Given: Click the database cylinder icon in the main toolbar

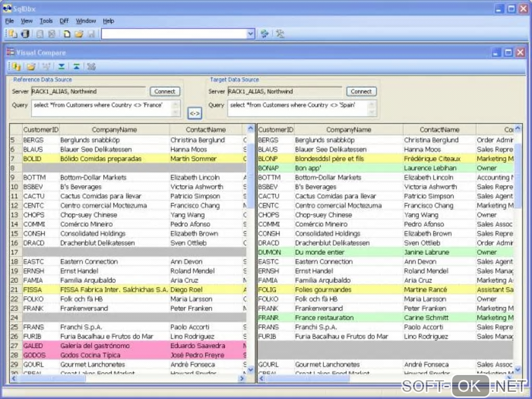Looking at the screenshot, I should click(25, 33).
